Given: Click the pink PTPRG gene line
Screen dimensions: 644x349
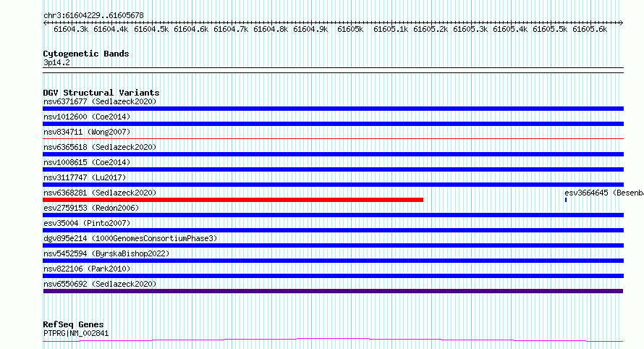Looking at the screenshot, I should [333, 340].
